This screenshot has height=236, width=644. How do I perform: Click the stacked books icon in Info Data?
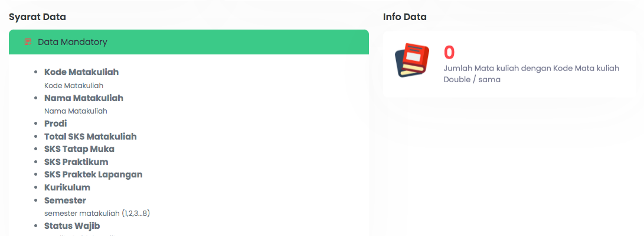pos(412,60)
